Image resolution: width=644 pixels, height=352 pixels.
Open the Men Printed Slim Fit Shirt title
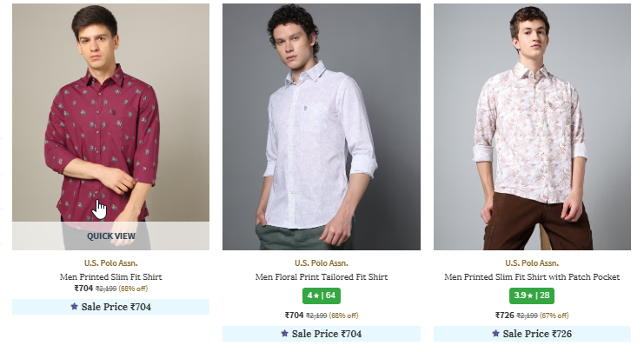tap(110, 277)
